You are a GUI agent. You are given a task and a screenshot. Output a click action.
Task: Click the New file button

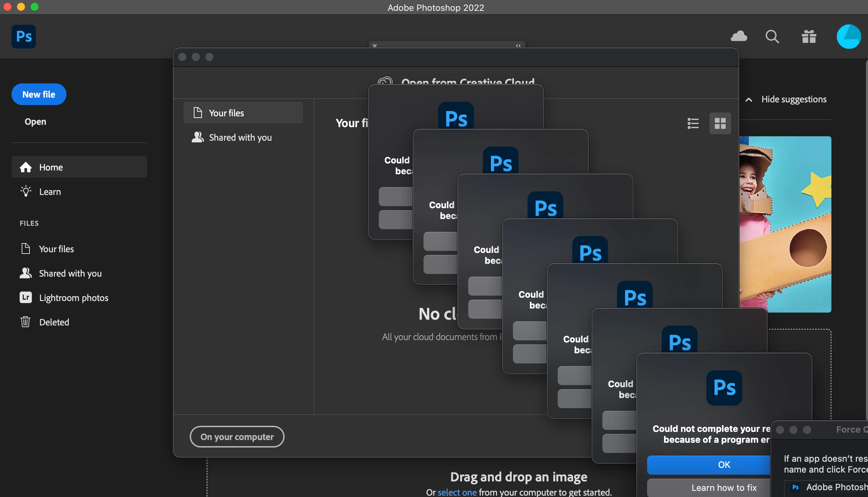click(x=39, y=94)
